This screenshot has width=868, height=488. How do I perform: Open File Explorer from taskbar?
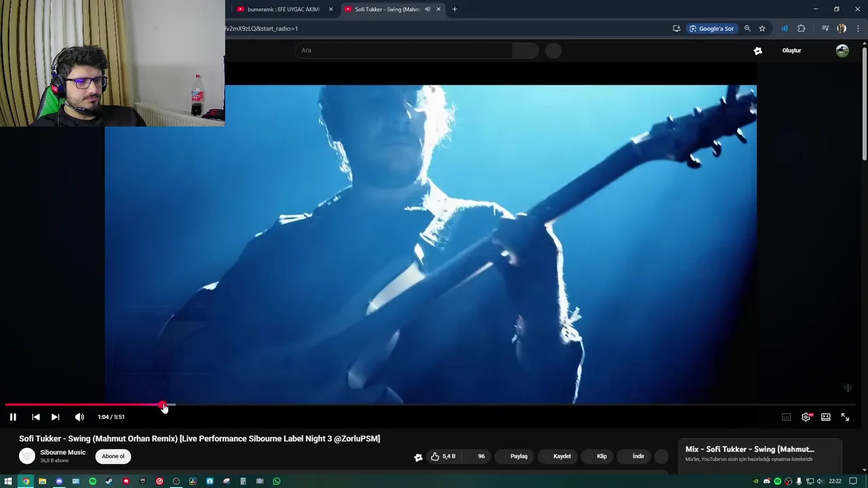42,481
